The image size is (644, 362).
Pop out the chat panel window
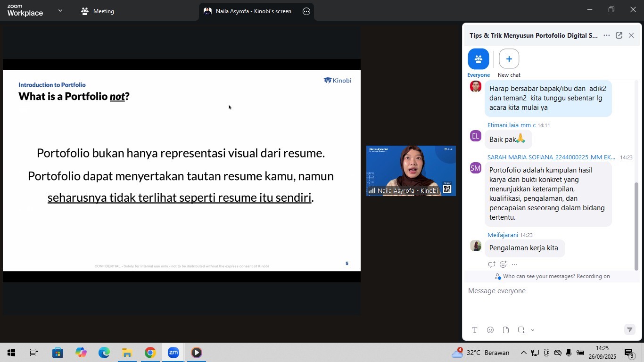click(x=619, y=35)
